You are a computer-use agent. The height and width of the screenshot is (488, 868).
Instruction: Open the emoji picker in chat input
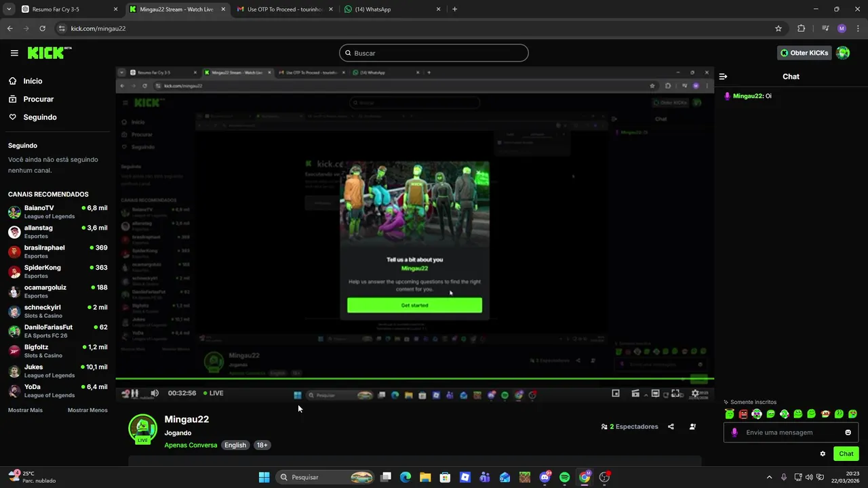pos(848,432)
